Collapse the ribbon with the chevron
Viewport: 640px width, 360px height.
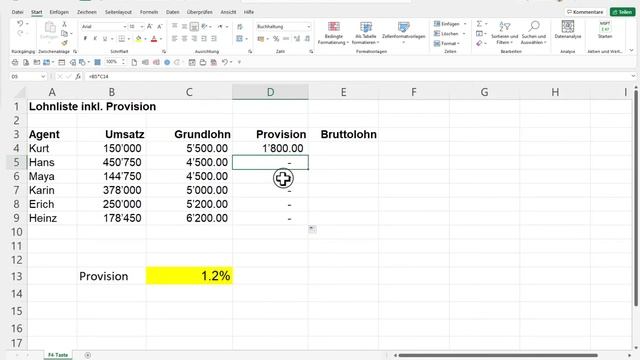click(631, 51)
